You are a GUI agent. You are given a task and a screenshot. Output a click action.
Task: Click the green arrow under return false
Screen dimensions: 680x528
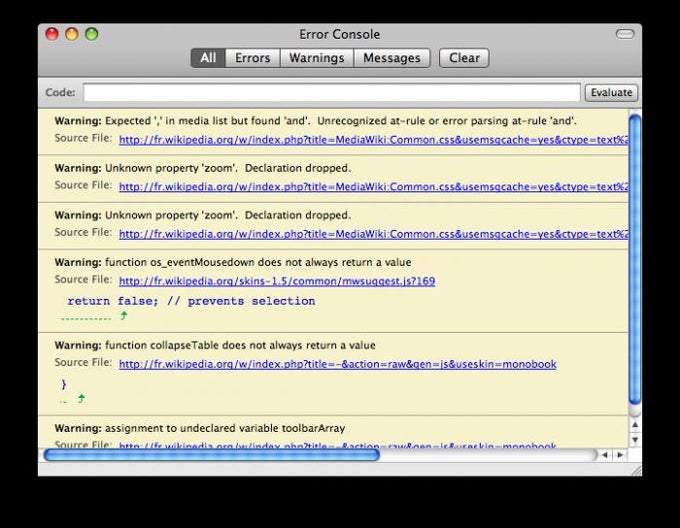124,316
